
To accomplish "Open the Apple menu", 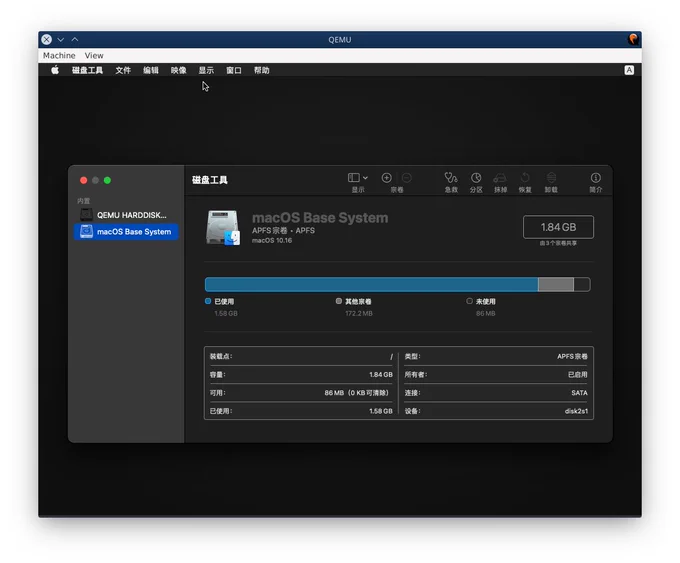I will click(x=55, y=70).
